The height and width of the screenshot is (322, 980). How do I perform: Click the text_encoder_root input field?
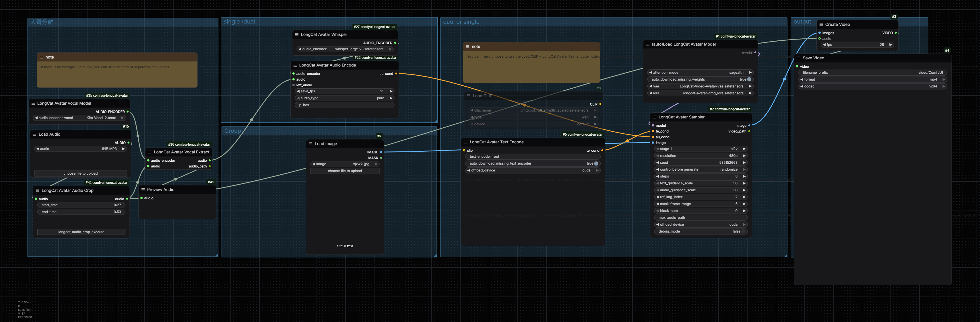pos(533,157)
